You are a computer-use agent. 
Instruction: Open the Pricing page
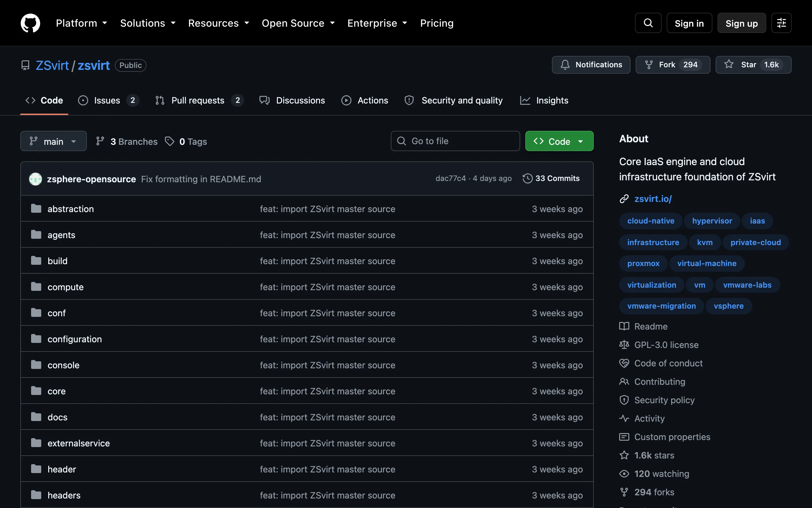[x=437, y=23]
